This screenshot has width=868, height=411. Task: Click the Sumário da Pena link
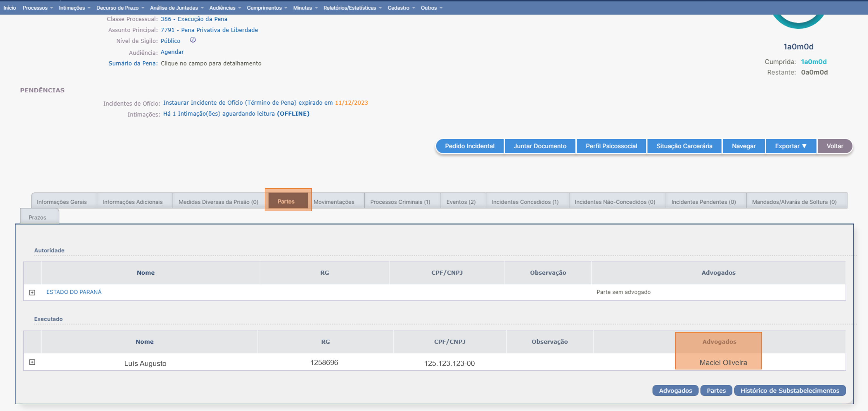tap(133, 63)
